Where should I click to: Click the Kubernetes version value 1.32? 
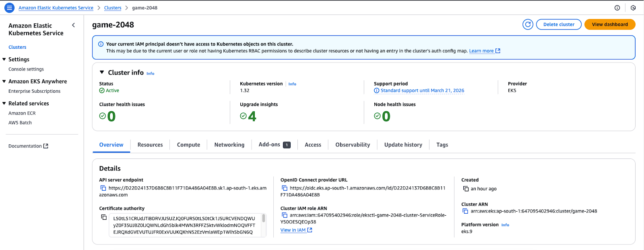(245, 91)
